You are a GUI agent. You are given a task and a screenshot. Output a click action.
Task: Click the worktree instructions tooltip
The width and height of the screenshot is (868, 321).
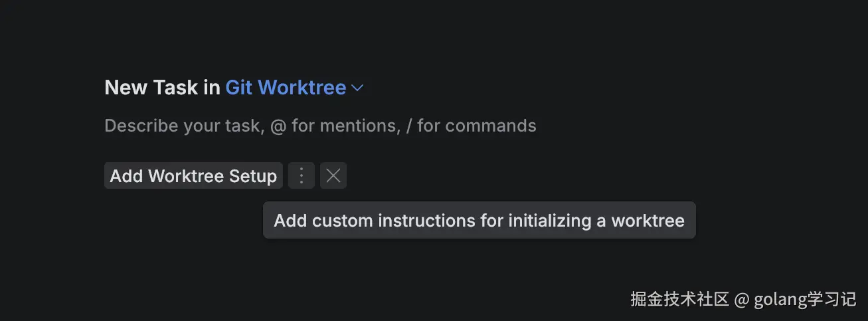[x=479, y=221]
